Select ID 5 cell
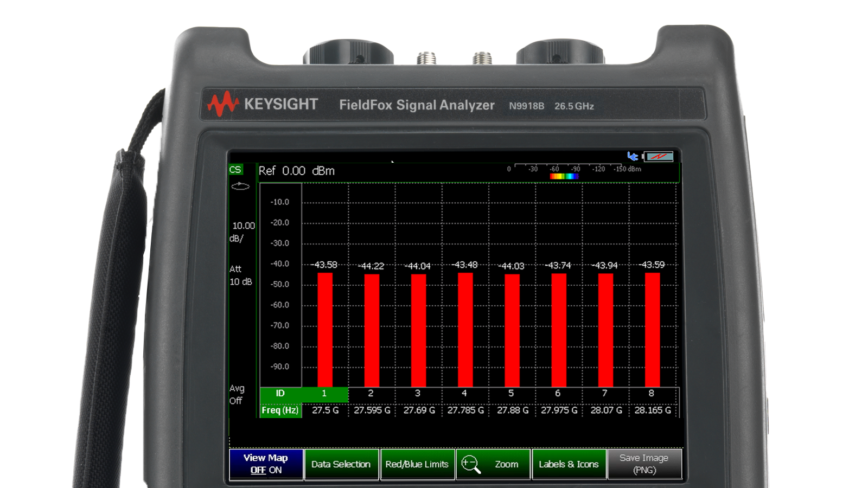868x488 pixels. (x=511, y=394)
